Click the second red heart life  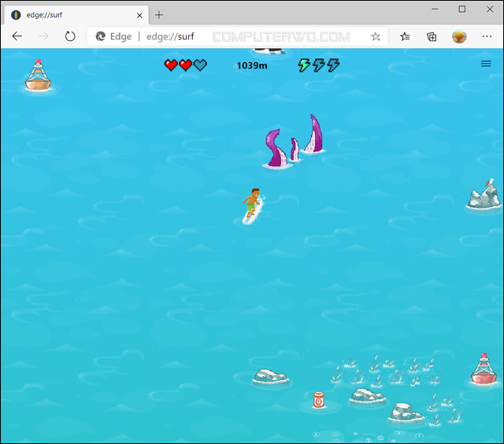tap(186, 65)
